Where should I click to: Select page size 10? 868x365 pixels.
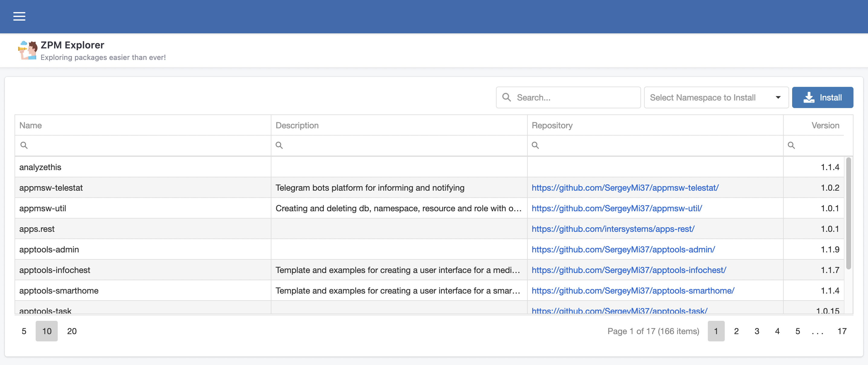(47, 331)
